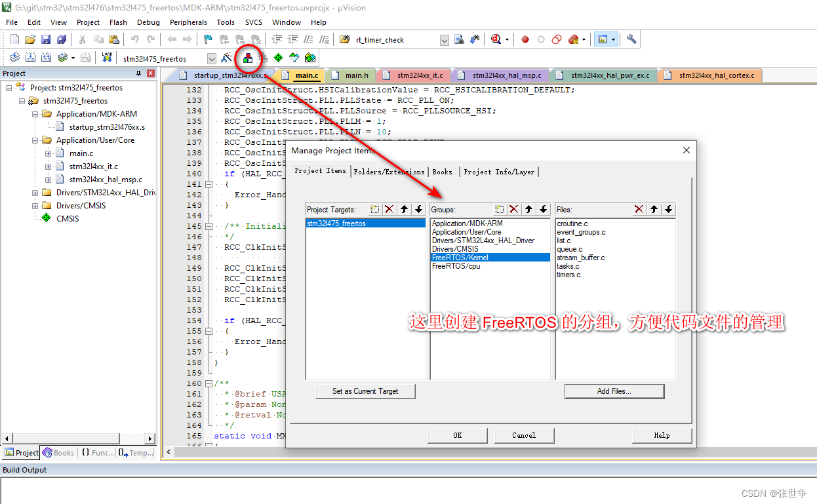Image resolution: width=817 pixels, height=504 pixels.
Task: Click the New file toolbar icon
Action: [14, 39]
